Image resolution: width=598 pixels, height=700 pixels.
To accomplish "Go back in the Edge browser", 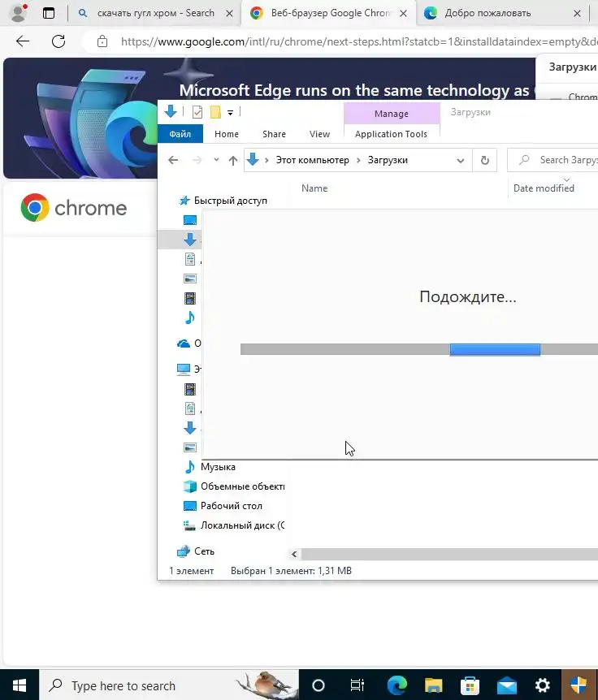I will tap(22, 41).
